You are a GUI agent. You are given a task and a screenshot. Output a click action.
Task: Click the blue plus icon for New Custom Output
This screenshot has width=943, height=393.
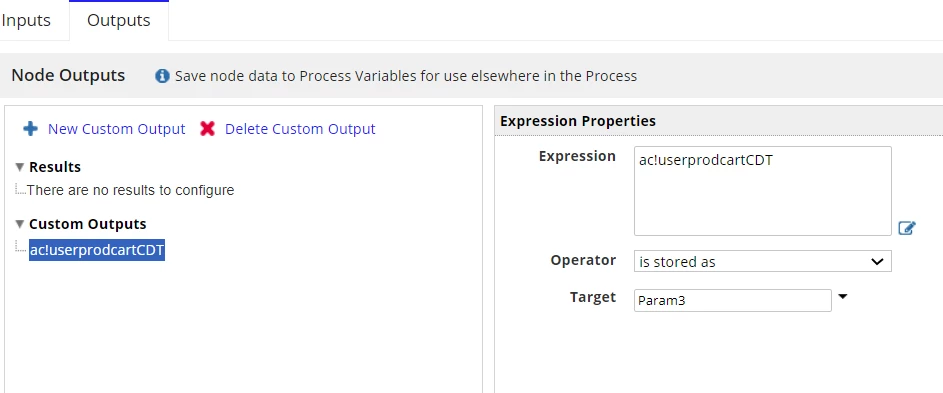click(x=30, y=129)
